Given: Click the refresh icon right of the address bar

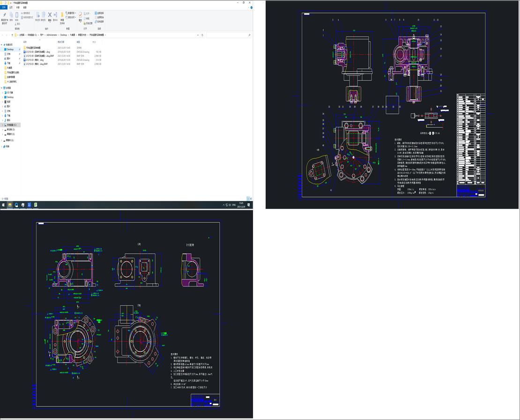Looking at the screenshot, I should point(202,35).
